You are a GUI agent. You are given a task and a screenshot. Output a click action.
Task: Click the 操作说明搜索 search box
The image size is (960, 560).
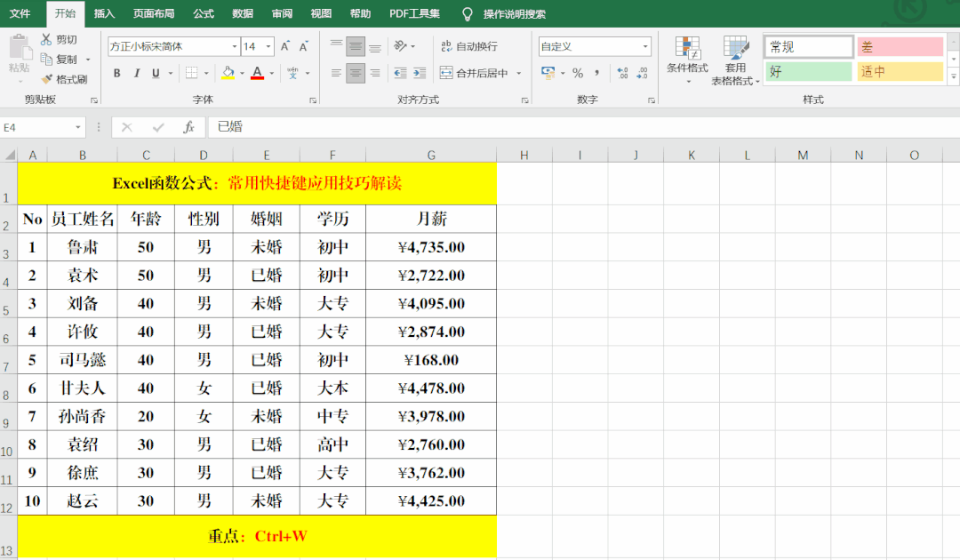pos(515,14)
